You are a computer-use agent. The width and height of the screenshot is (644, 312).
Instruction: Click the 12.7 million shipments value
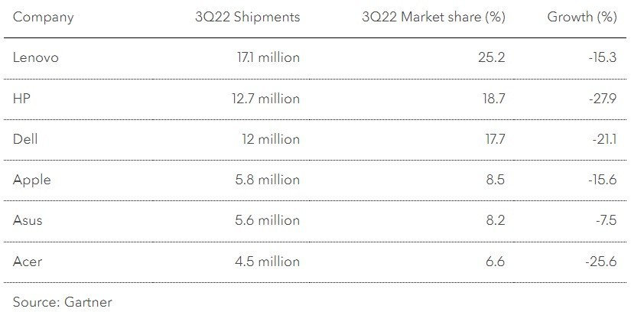[266, 98]
